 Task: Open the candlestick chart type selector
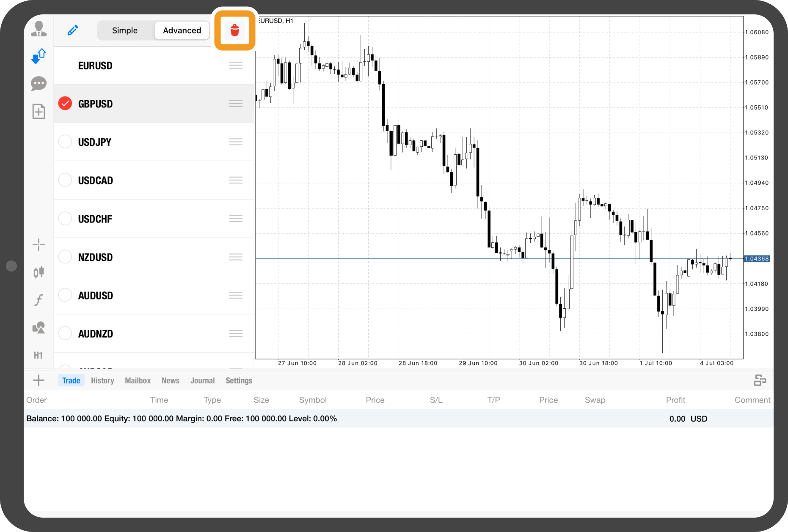click(x=39, y=272)
